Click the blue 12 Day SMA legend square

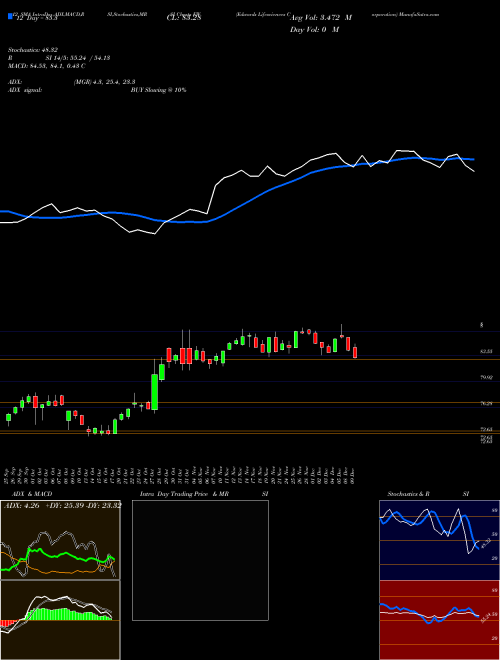(10, 17)
